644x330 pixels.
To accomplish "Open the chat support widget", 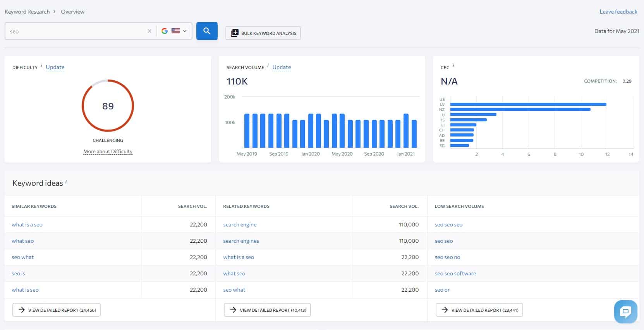I will (x=625, y=311).
